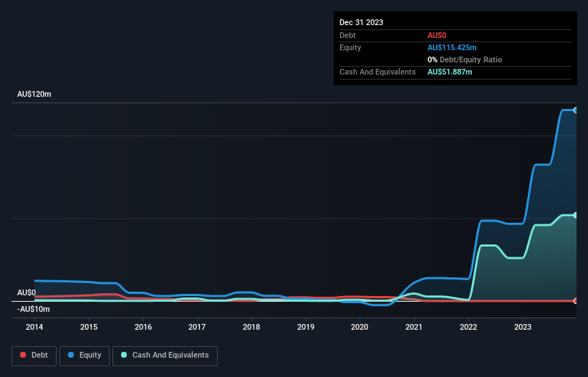Click the 2019 x-axis label
Viewport: 588px width, 377px height.
(x=306, y=327)
